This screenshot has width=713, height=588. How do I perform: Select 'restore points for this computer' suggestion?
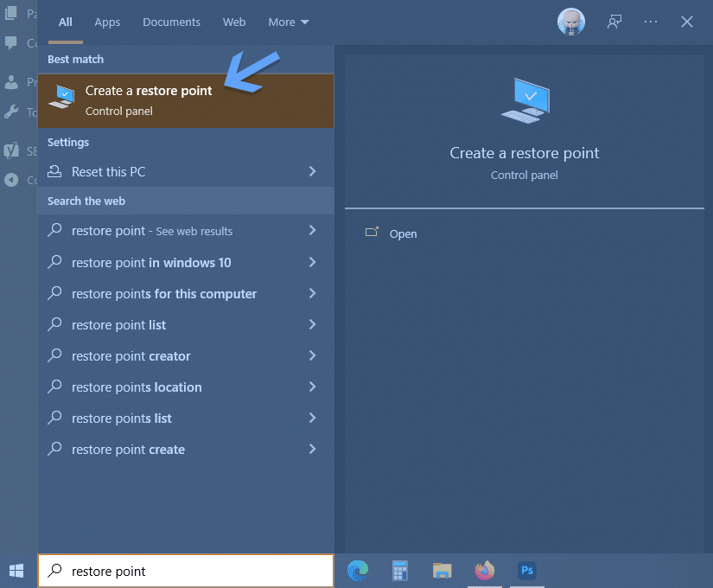point(186,293)
